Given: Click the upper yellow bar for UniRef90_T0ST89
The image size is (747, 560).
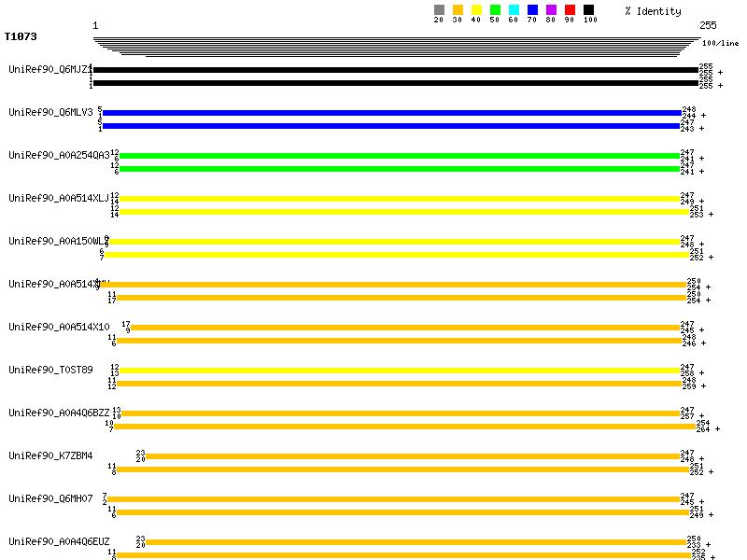Looking at the screenshot, I should (x=399, y=371).
